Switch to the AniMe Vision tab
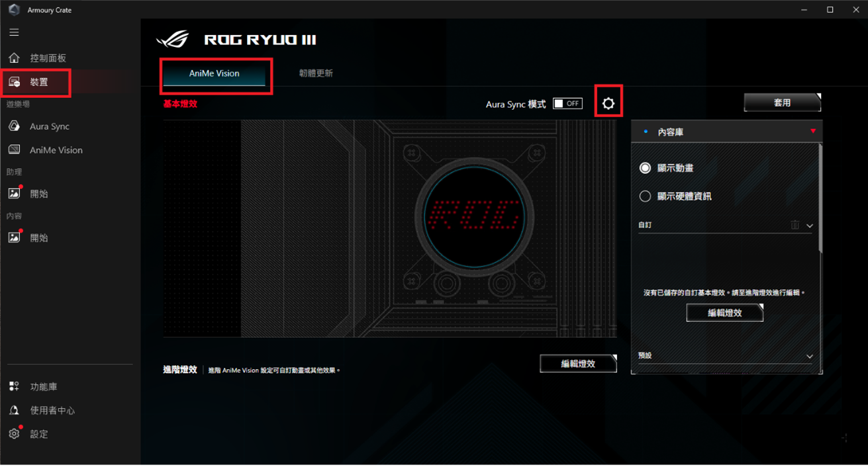The height and width of the screenshot is (467, 868). click(x=215, y=73)
